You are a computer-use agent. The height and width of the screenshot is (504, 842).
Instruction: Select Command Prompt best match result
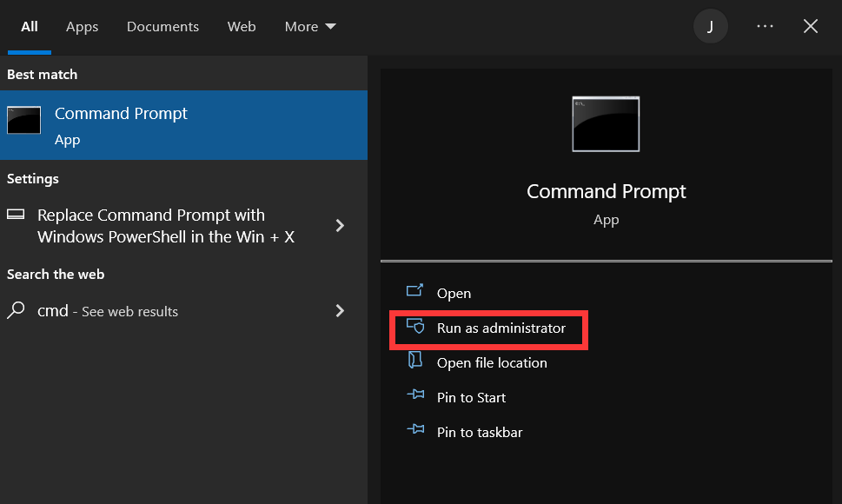click(183, 125)
